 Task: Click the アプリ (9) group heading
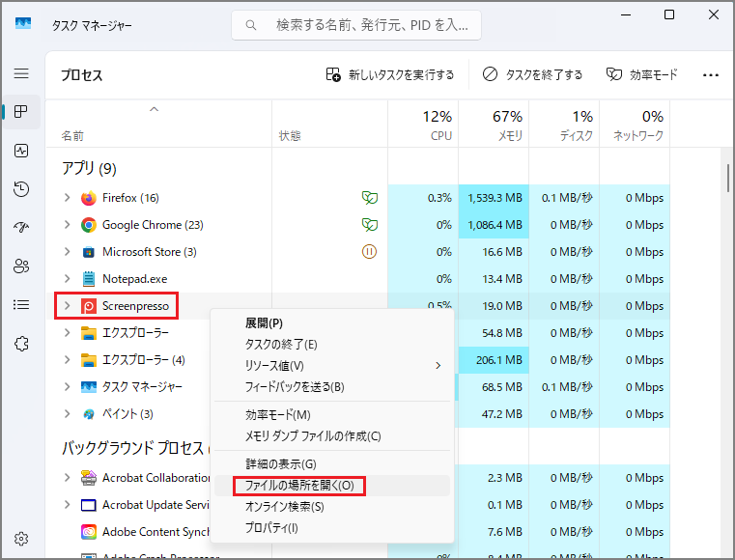click(x=89, y=168)
